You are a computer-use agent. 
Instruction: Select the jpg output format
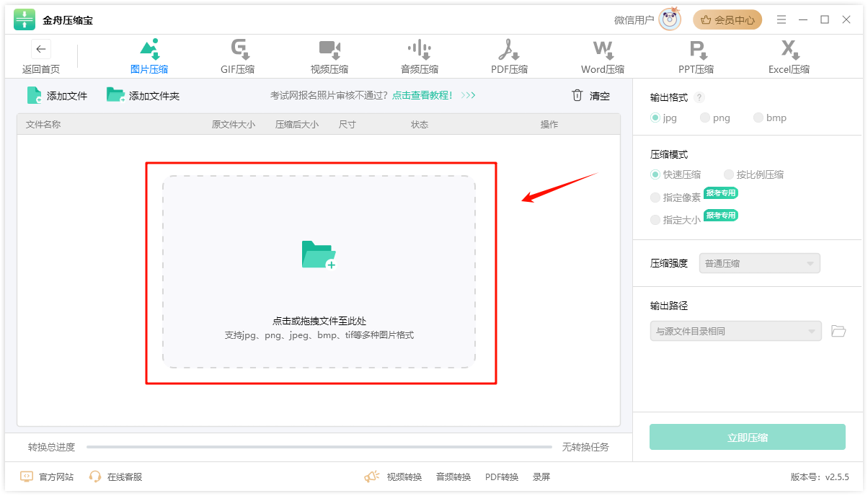[664, 118]
